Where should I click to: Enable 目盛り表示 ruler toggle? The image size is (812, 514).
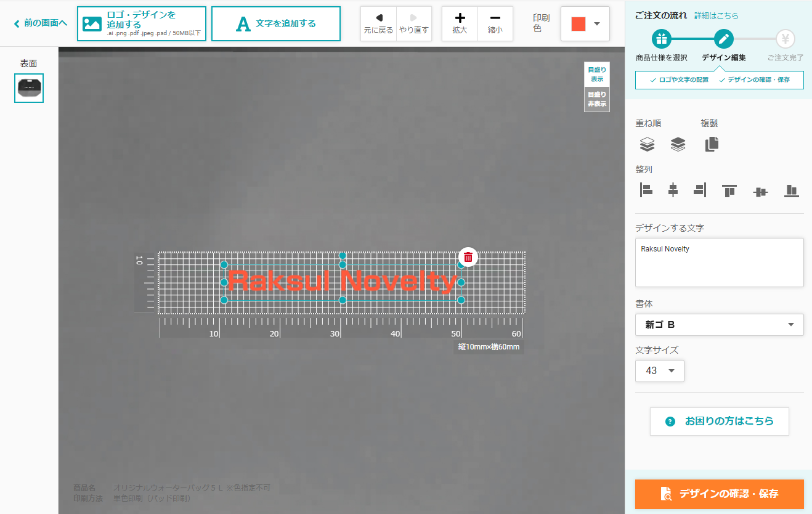click(596, 75)
